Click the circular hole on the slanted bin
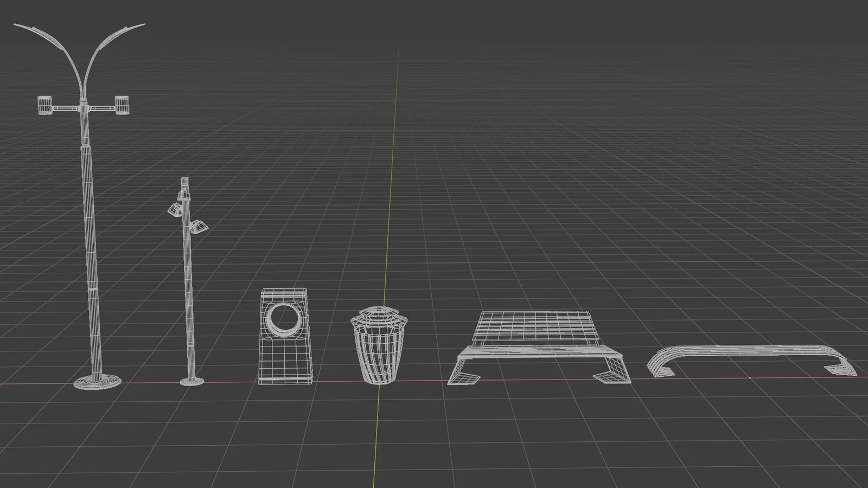The height and width of the screenshot is (488, 868). (284, 319)
